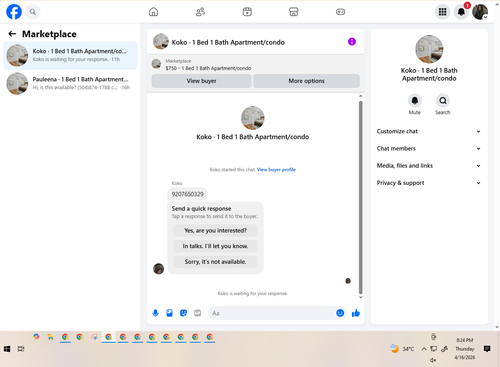
Task: Click the purple conversation information icon
Action: tap(352, 42)
